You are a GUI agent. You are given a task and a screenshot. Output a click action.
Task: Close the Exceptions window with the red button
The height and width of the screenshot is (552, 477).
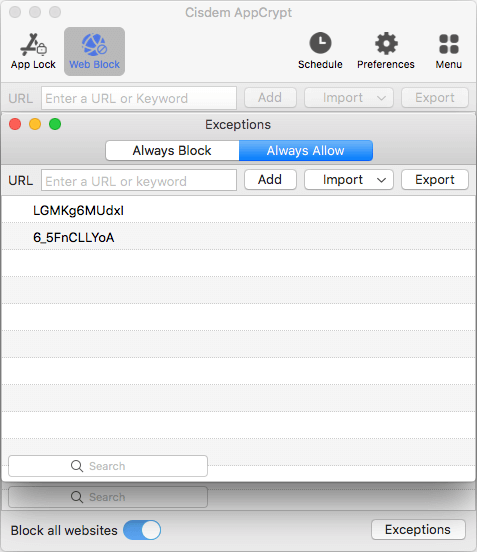(x=15, y=124)
